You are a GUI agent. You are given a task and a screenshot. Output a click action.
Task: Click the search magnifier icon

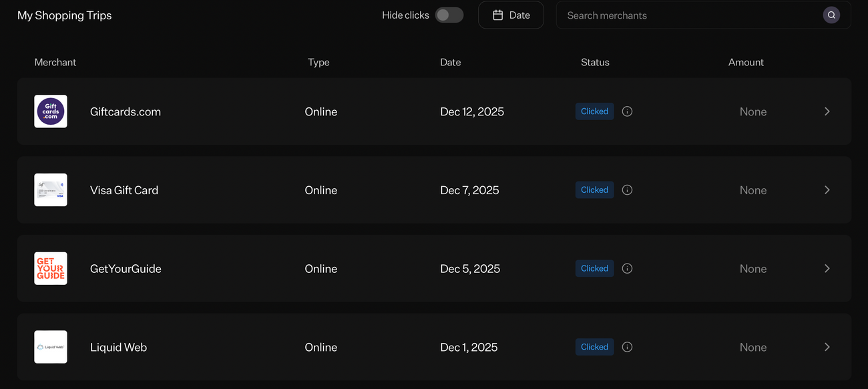(831, 14)
